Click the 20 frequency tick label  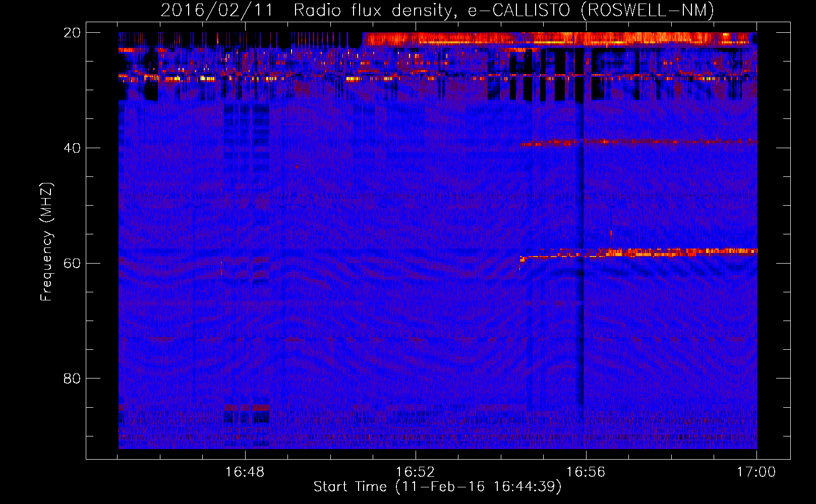coord(72,33)
